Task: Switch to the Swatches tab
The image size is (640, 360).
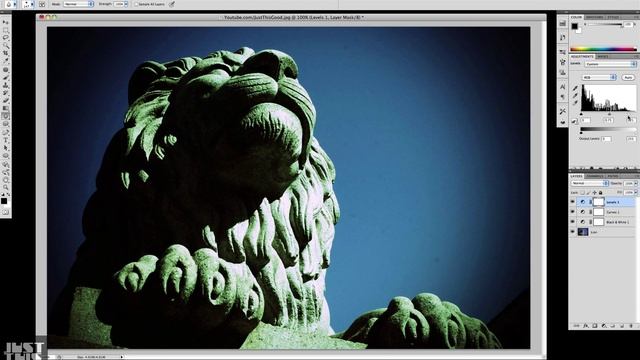Action: [594, 17]
